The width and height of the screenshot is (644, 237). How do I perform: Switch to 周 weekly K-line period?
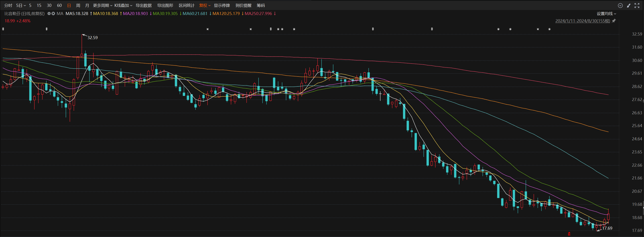[78, 6]
